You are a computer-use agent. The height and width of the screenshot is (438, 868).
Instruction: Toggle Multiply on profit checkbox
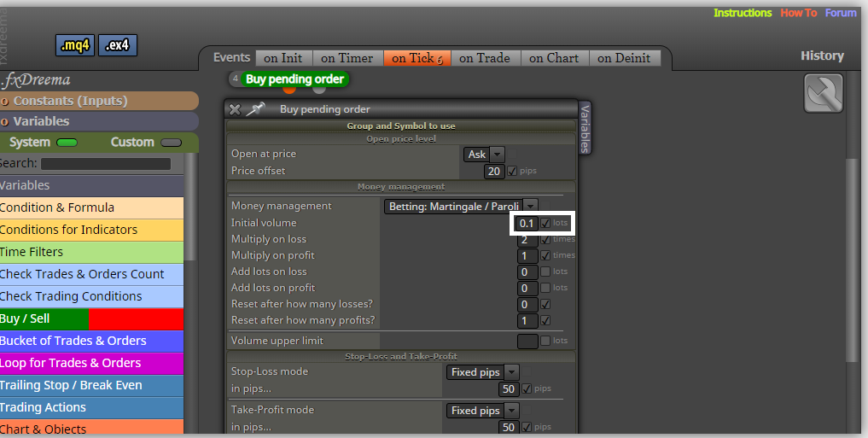545,255
